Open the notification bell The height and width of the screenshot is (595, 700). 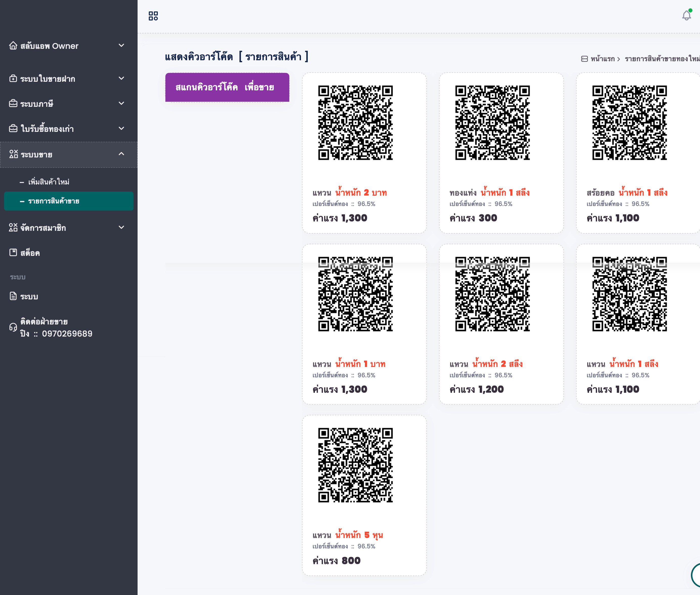pos(686,15)
